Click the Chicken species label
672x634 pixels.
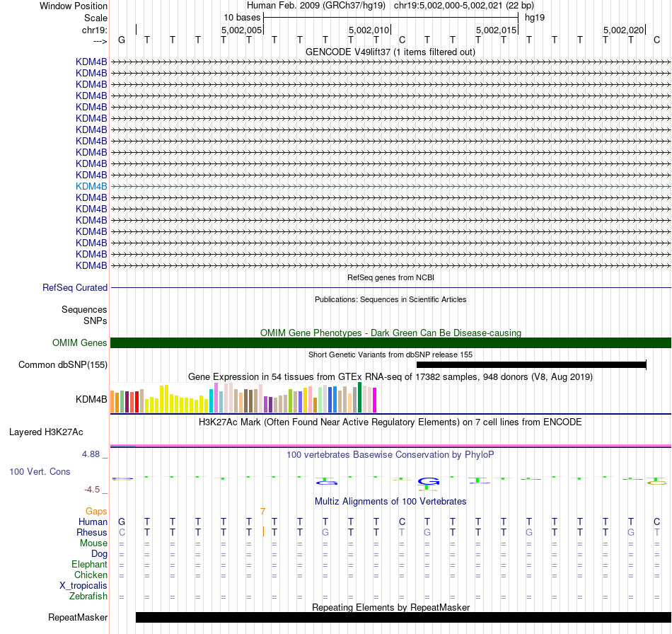91,575
